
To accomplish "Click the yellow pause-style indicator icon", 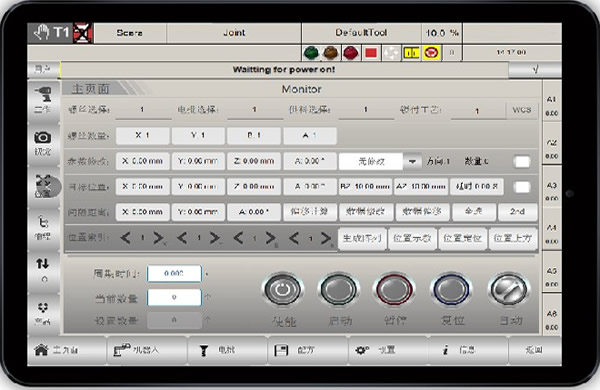I will [411, 53].
